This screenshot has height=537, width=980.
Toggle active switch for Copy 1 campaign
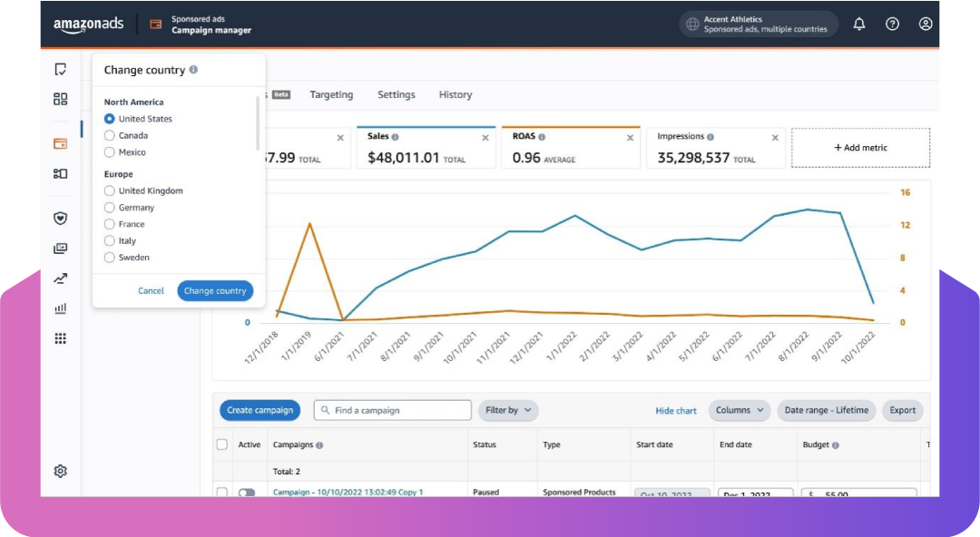(247, 492)
